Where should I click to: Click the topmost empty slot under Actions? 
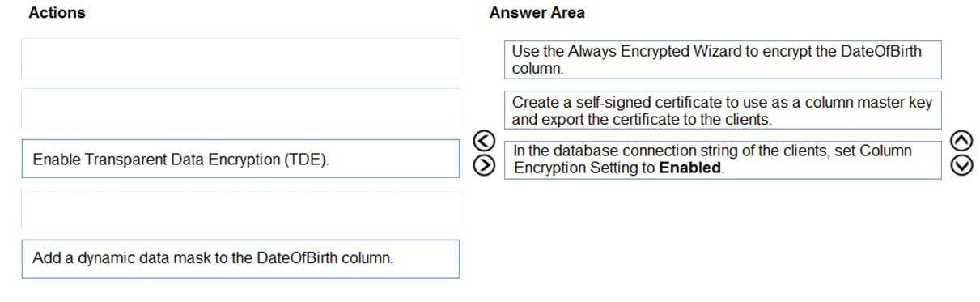[240, 58]
